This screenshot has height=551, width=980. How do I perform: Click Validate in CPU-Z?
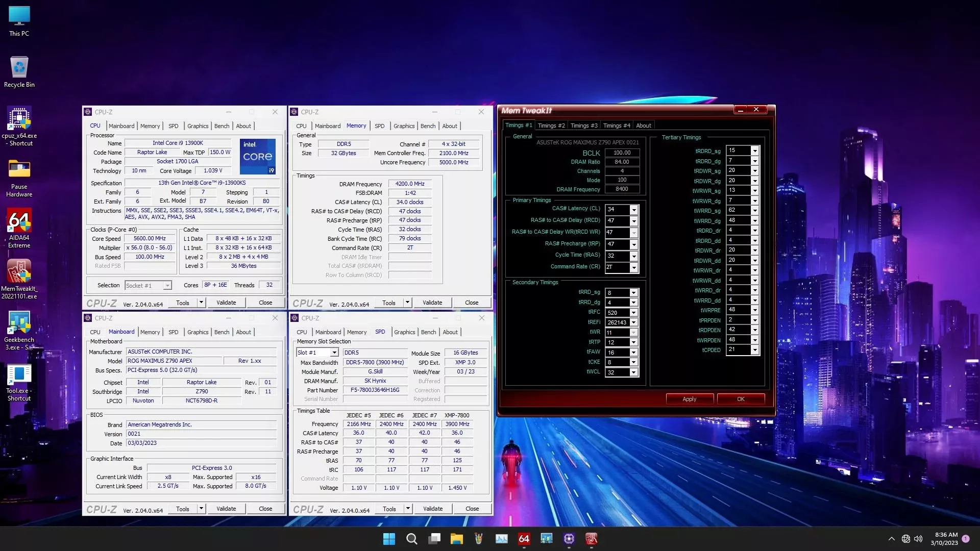click(226, 302)
